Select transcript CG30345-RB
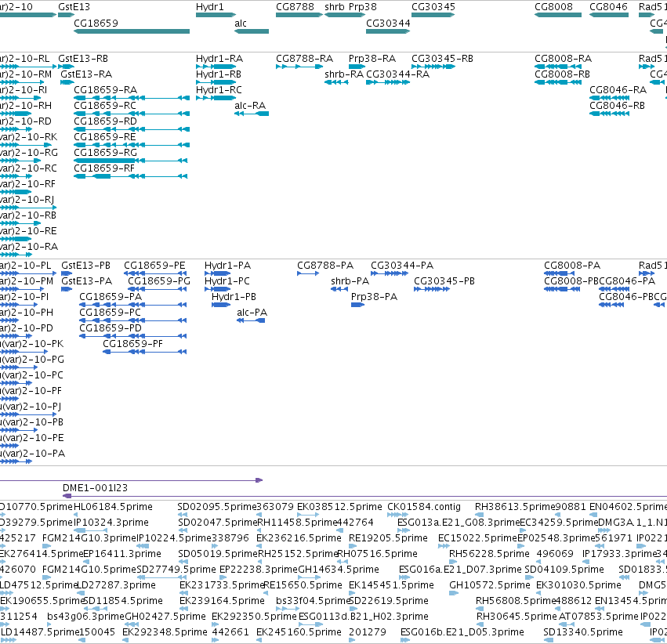This screenshot has width=667, height=644. 442,59
